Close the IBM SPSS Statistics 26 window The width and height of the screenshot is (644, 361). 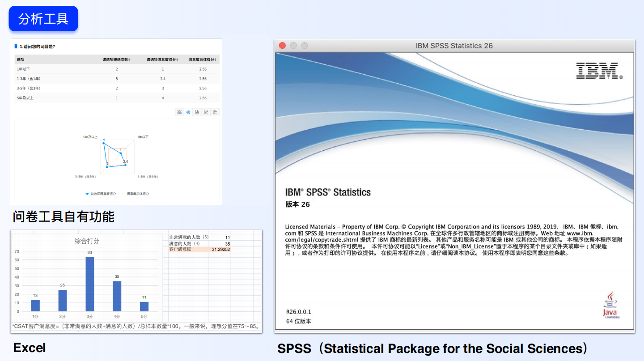coord(282,46)
